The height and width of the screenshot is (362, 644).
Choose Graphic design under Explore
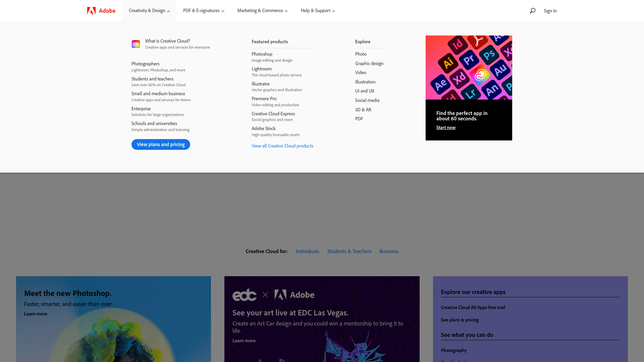click(x=369, y=63)
